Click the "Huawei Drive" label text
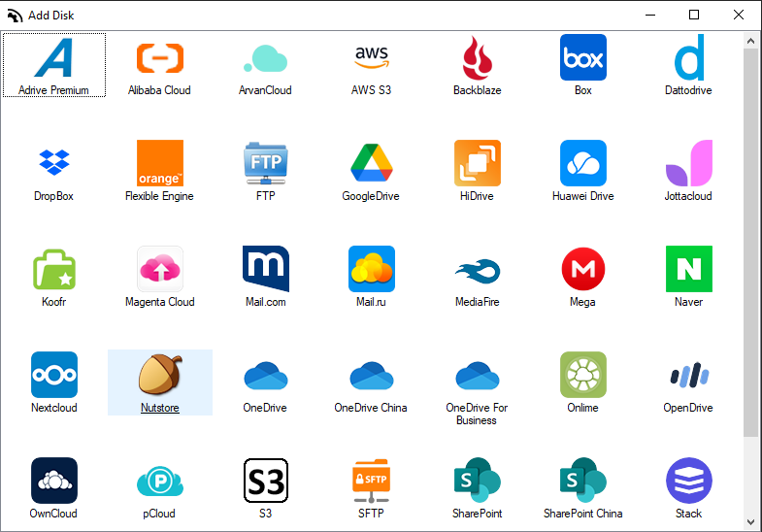The image size is (762, 532). pyautogui.click(x=583, y=196)
